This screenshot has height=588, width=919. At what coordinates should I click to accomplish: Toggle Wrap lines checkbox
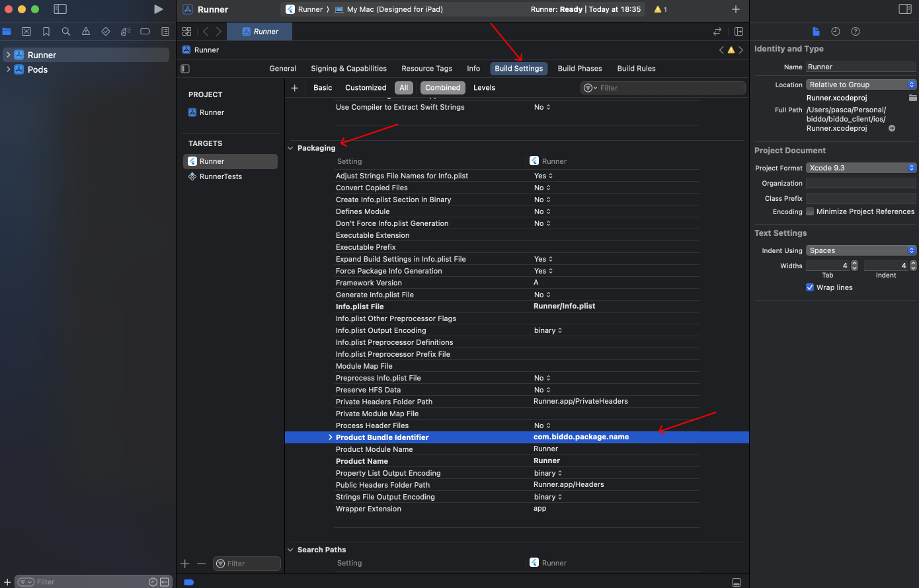click(x=810, y=287)
